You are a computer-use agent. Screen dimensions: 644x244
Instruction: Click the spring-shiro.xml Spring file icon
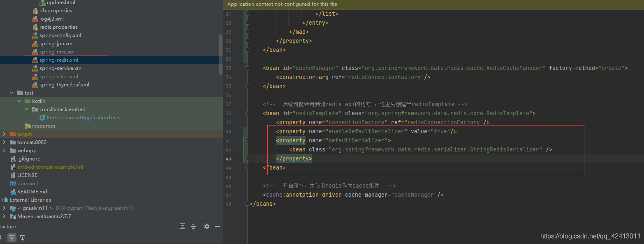pyautogui.click(x=35, y=77)
